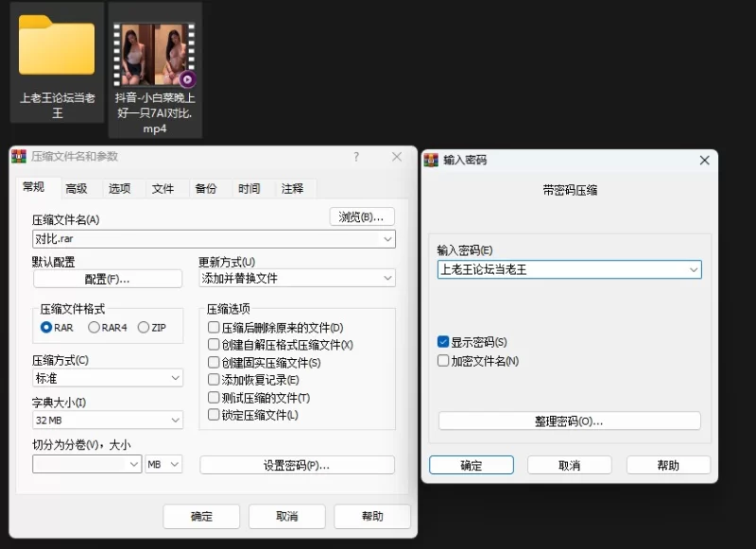The width and height of the screenshot is (756, 549).
Task: Enable the 加密文件名 checkbox
Action: (x=443, y=361)
